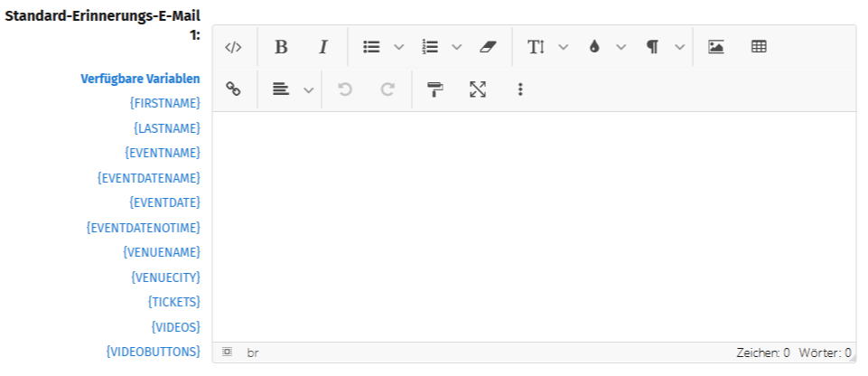This screenshot has height=376, width=868.
Task: Click inside the empty email body area
Action: (533, 226)
